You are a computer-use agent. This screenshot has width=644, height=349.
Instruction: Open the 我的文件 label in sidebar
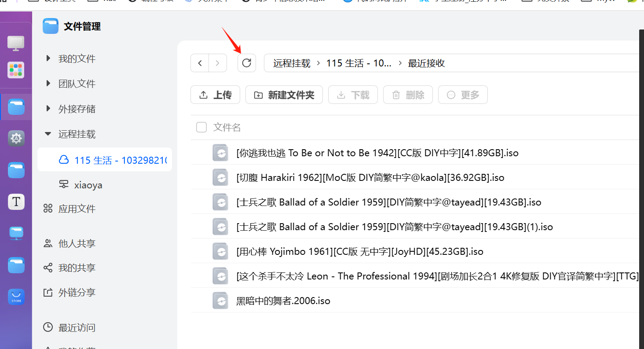(x=77, y=59)
